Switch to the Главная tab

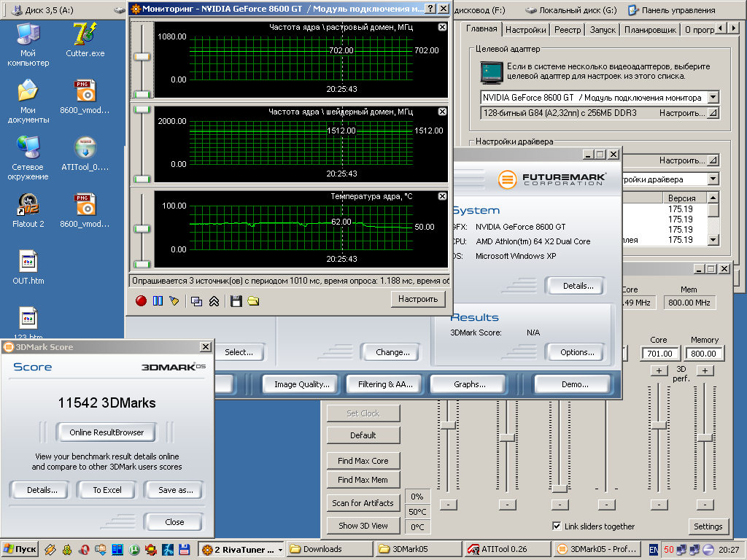tap(481, 28)
